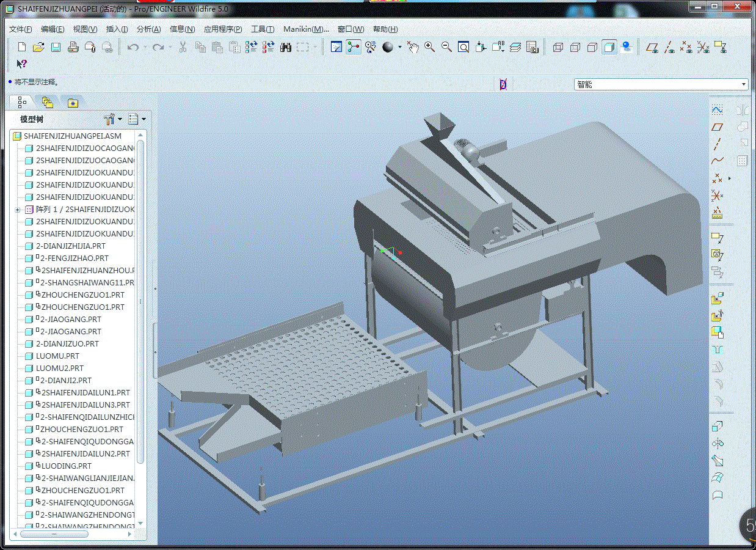756x550 pixels.
Task: Switch to Wireframe display style
Action: [x=558, y=47]
